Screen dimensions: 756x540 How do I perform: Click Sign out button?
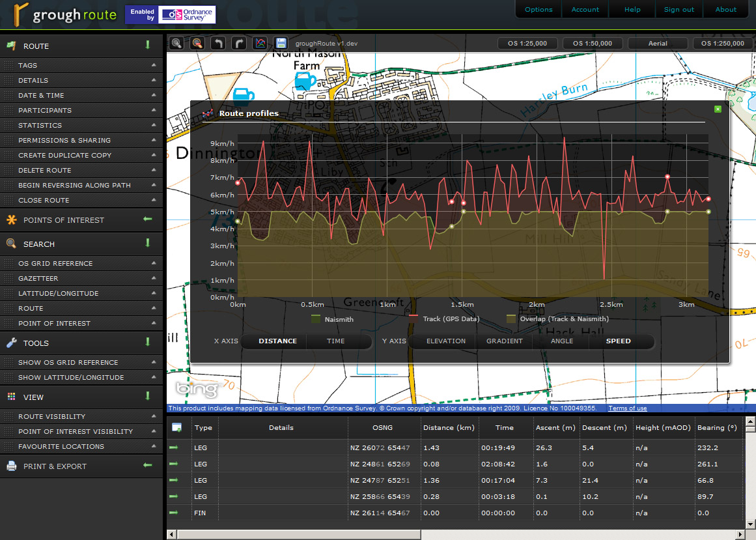tap(679, 10)
